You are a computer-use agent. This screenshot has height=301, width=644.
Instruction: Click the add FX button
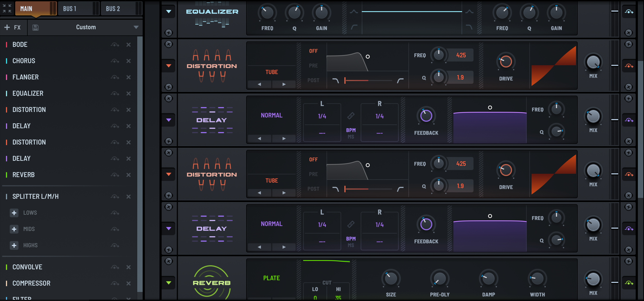click(x=13, y=28)
